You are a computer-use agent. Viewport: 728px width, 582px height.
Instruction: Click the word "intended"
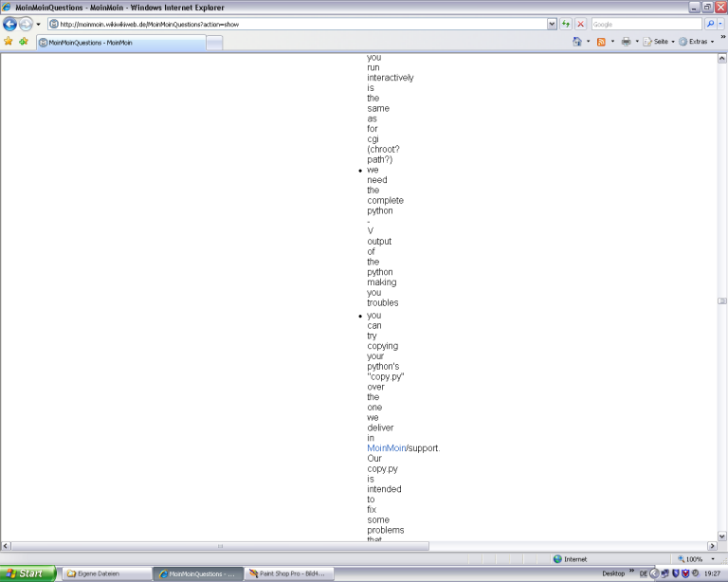click(x=384, y=489)
